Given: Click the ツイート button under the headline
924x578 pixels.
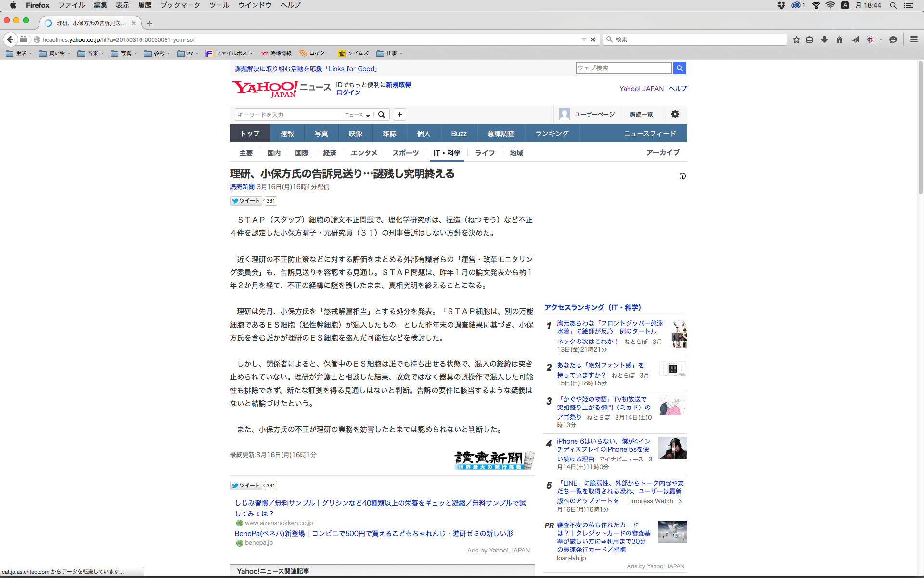Looking at the screenshot, I should [246, 201].
